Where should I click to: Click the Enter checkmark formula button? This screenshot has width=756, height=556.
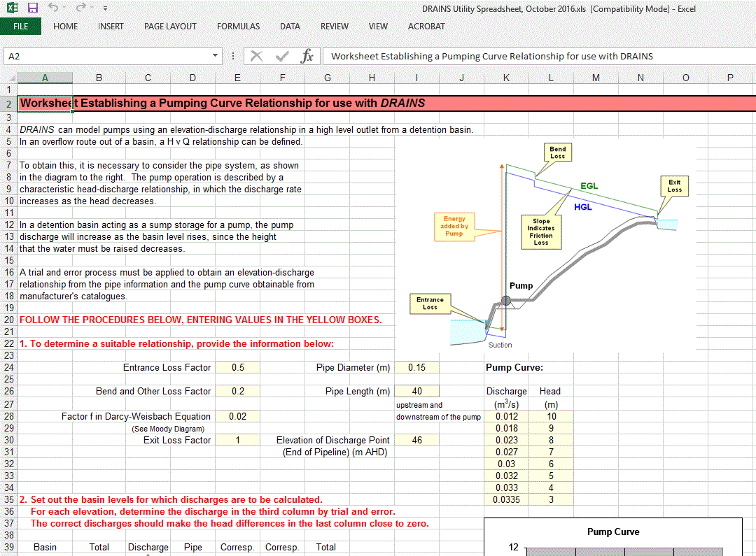click(x=282, y=57)
